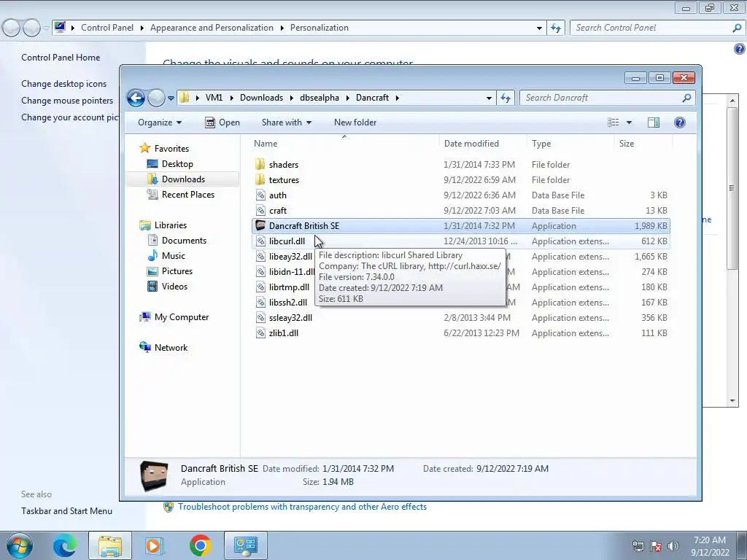The width and height of the screenshot is (747, 560).
Task: Open Change desktop icons link
Action: (x=64, y=84)
